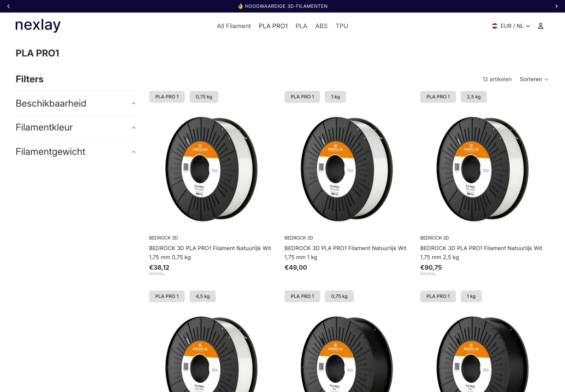This screenshot has height=392, width=565.
Task: Click the white 1 kg spool image
Action: (347, 169)
